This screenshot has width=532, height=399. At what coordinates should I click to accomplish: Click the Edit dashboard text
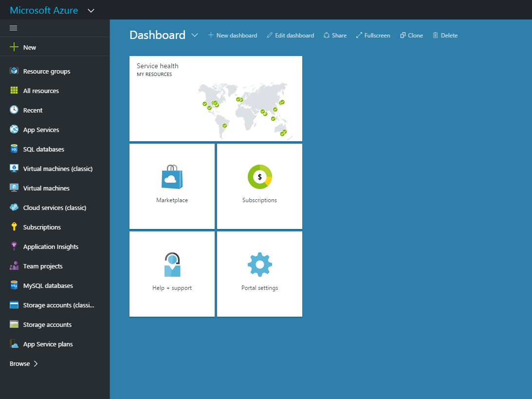point(294,35)
